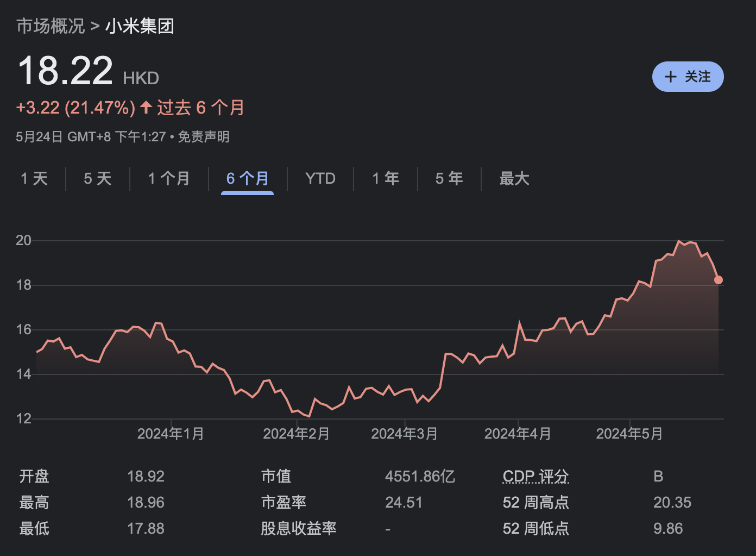Click the 小米集团 breadcrumb title
Viewport: 756px width, 556px height.
[x=140, y=26]
